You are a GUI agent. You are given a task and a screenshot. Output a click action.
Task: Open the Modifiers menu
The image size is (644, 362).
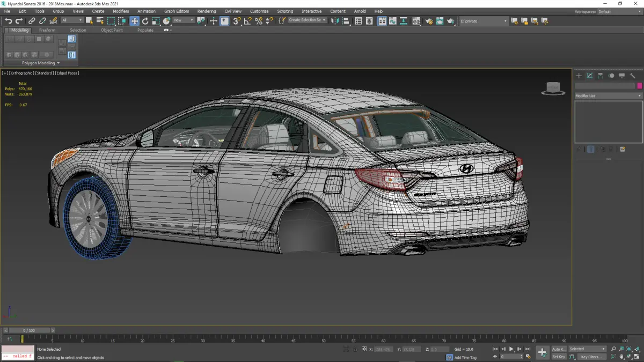(x=121, y=11)
